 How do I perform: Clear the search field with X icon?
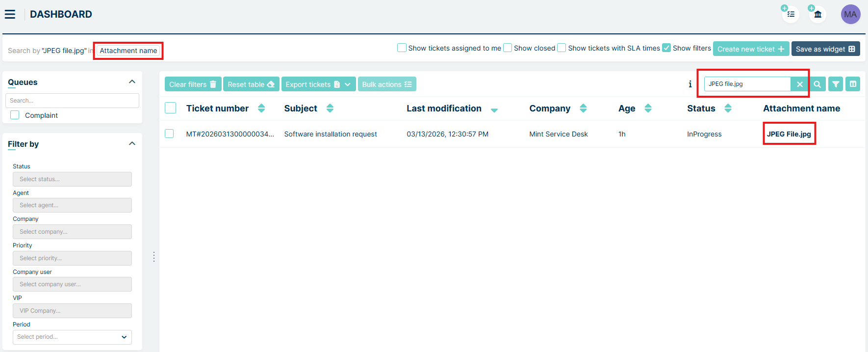point(799,84)
